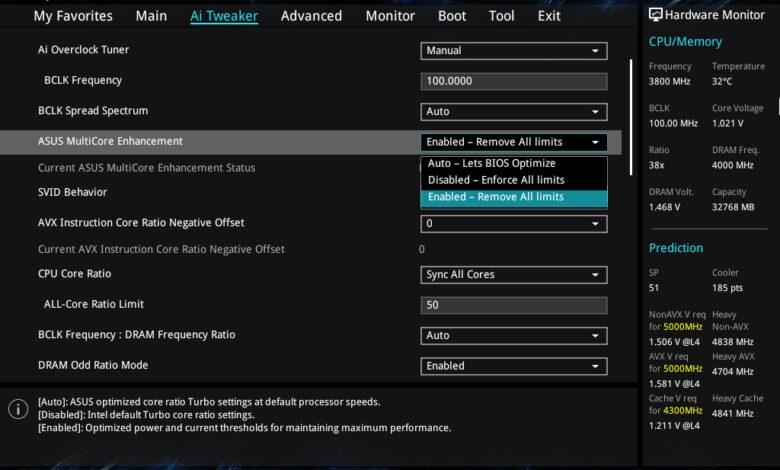Open the AVX Instruction Core Ratio Negative Offset dropdown

514,224
